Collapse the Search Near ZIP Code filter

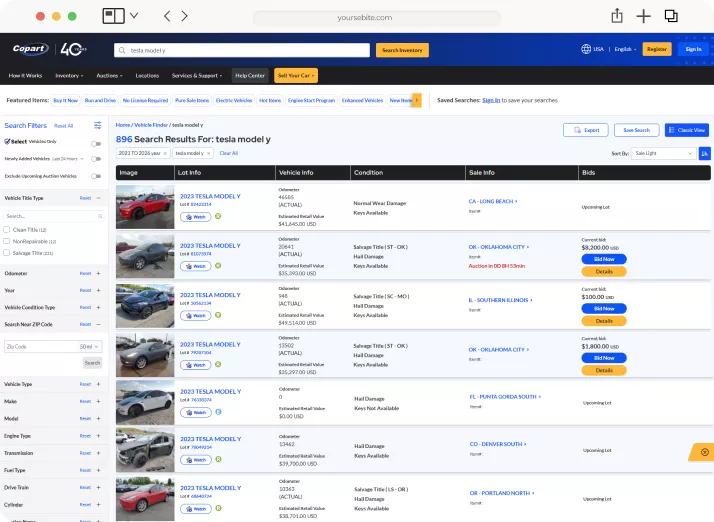(x=98, y=324)
